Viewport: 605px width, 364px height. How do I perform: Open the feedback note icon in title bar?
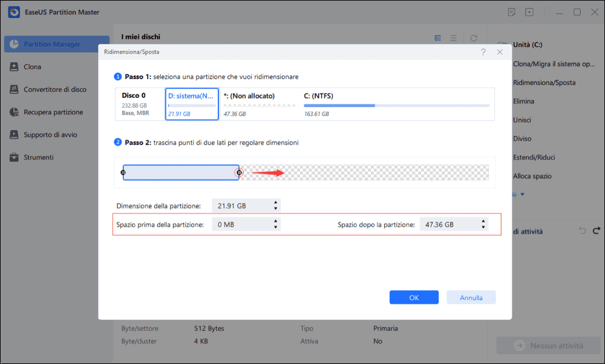[x=512, y=12]
